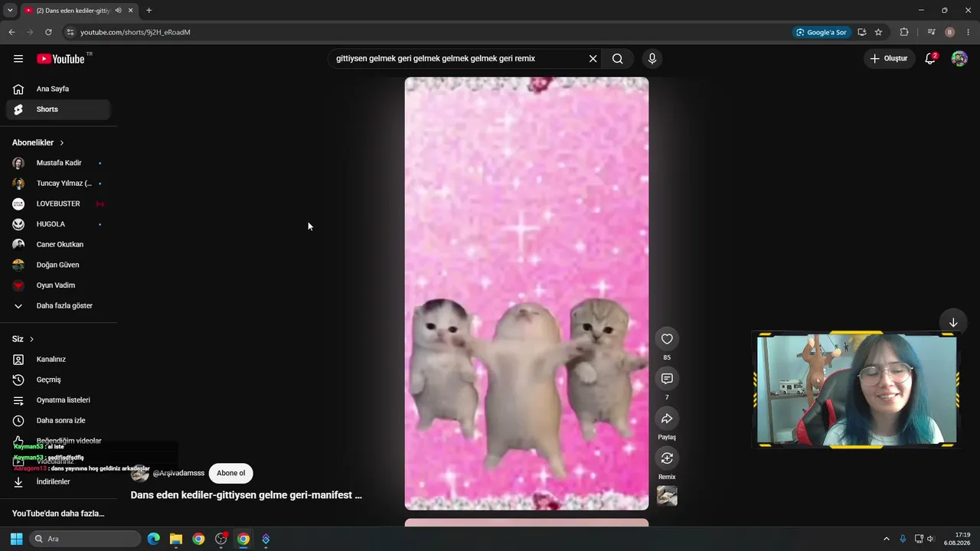The width and height of the screenshot is (980, 551).
Task: Open Mustafa Kadir subscription channel
Action: pyautogui.click(x=58, y=163)
